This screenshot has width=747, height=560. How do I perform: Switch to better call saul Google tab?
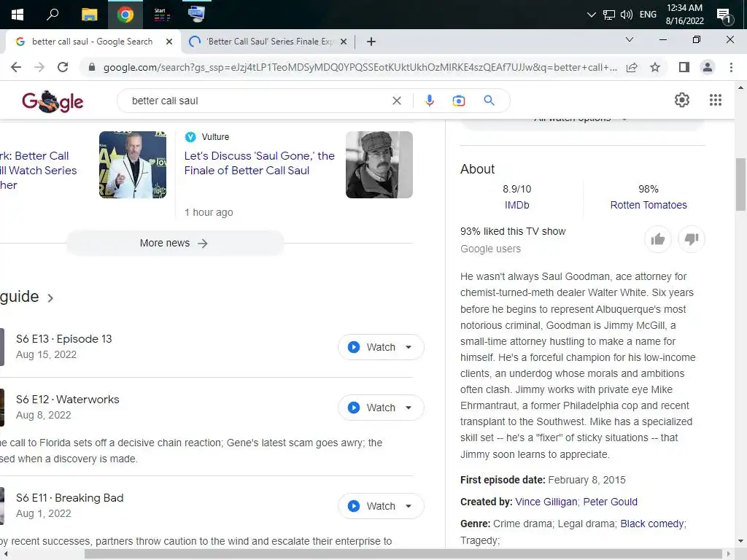(x=93, y=42)
